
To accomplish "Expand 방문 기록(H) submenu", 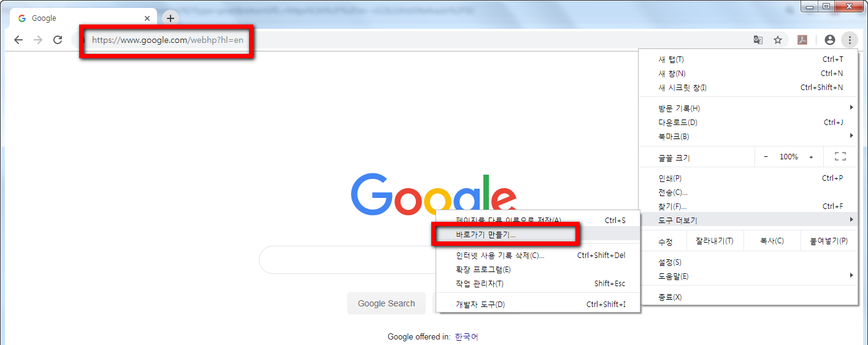I will [x=748, y=108].
